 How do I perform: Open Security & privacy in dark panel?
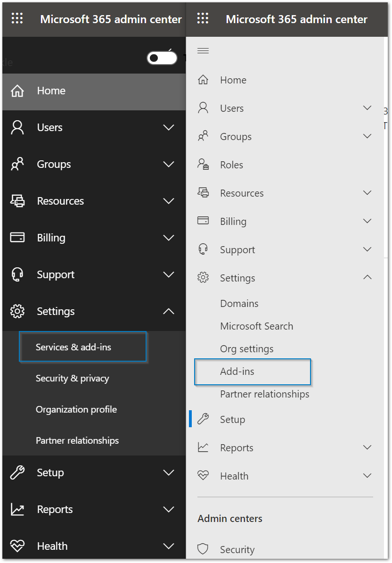pos(73,379)
